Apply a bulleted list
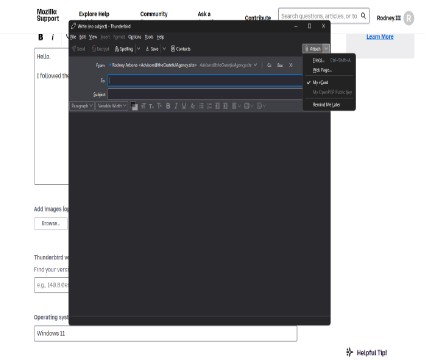This screenshot has height=361, width=425. click(x=201, y=106)
